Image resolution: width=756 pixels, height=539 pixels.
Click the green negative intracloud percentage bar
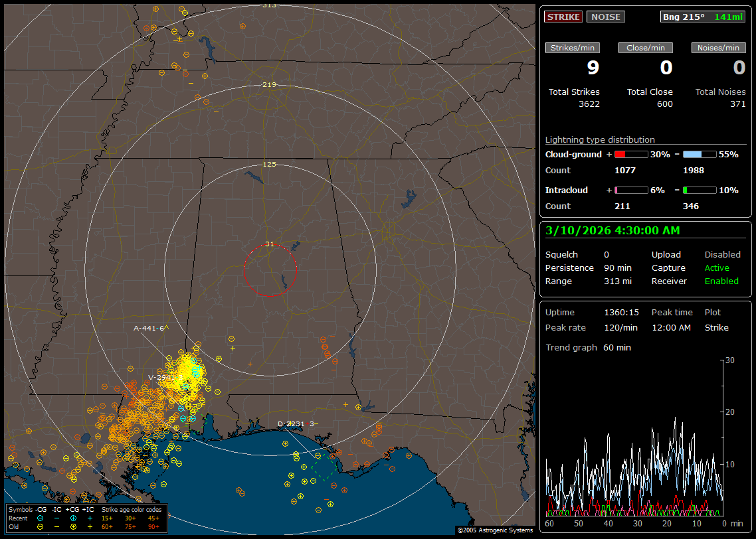click(700, 191)
